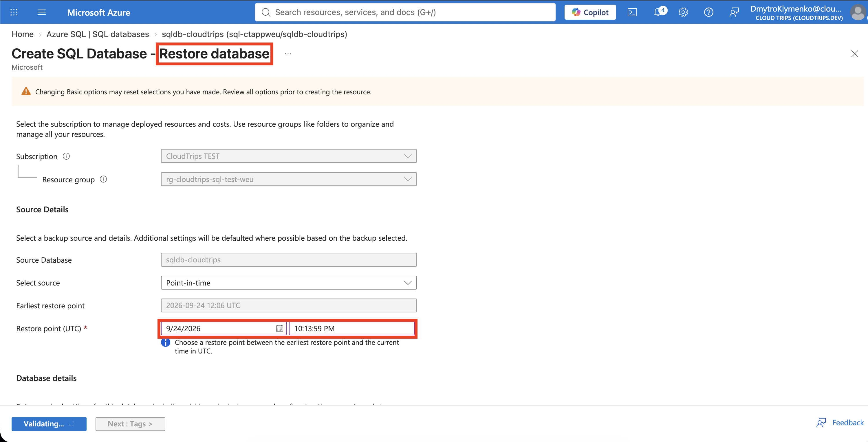Viewport: 868px width, 442px height.
Task: Click the restore point time field
Action: tap(352, 329)
